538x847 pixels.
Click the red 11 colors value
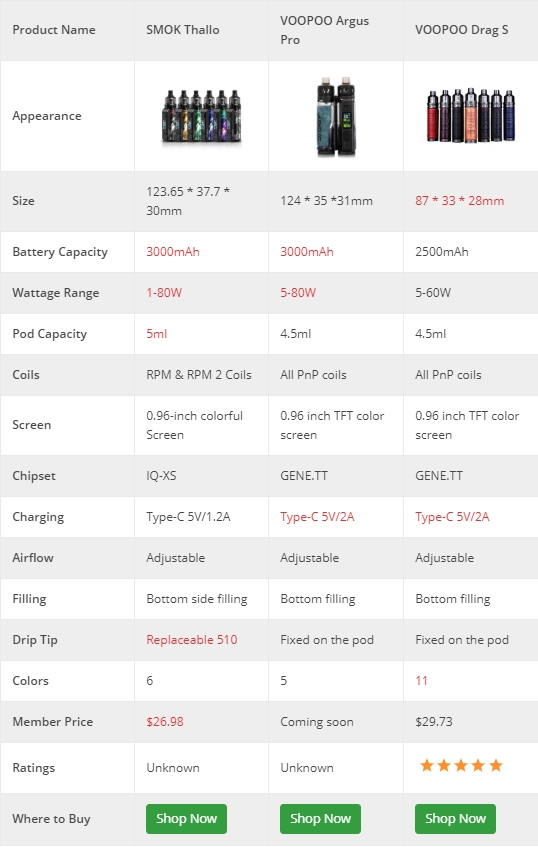tap(421, 681)
